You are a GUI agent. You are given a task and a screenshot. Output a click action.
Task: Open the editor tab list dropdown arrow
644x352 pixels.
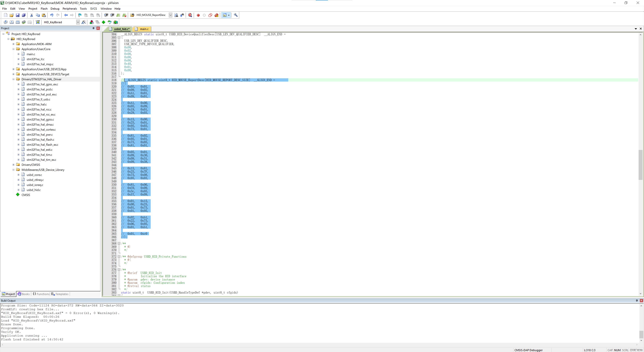(x=635, y=29)
